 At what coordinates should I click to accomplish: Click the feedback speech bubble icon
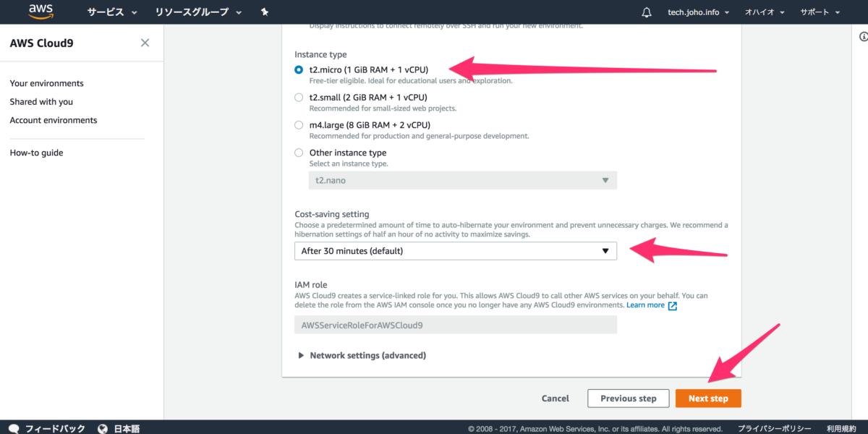pyautogui.click(x=14, y=428)
